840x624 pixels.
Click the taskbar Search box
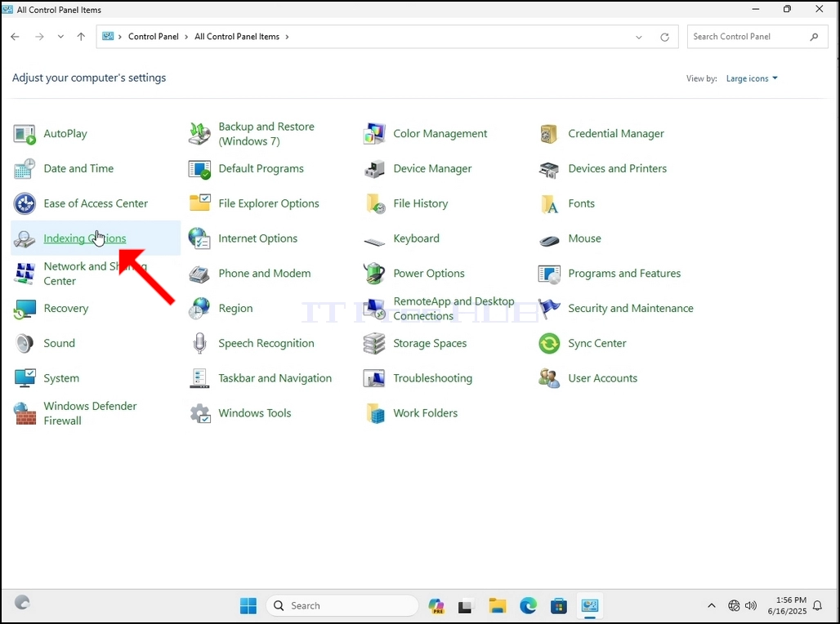(x=342, y=606)
